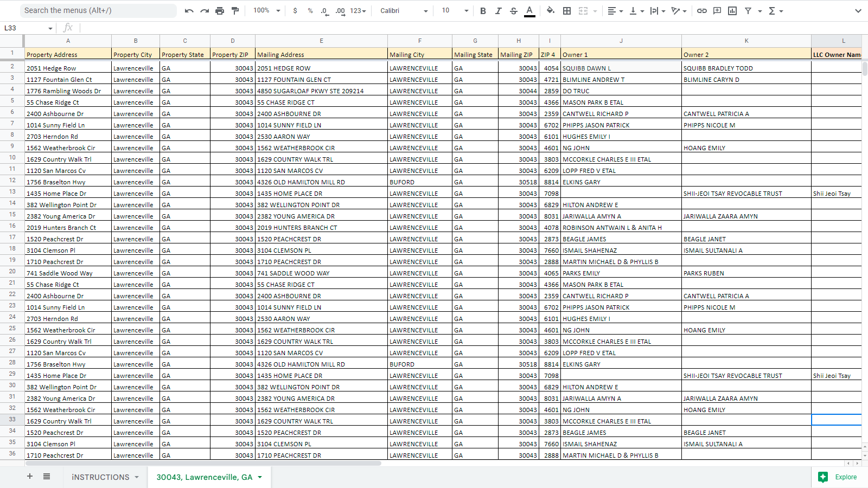
Task: Toggle italic formatting
Action: click(498, 11)
